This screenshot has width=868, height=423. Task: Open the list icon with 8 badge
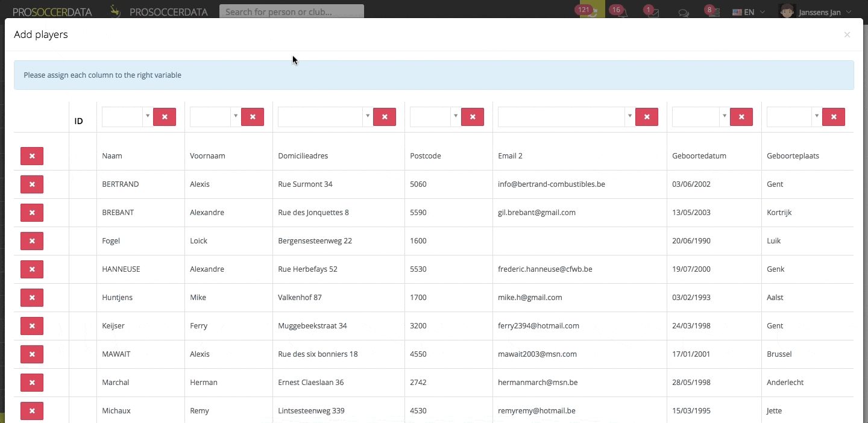pyautogui.click(x=713, y=11)
